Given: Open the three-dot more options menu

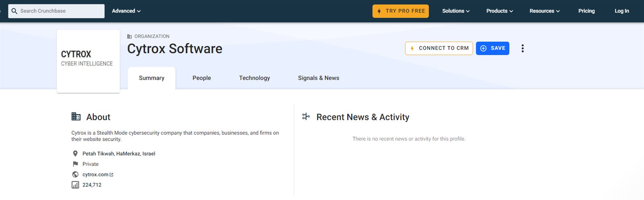Looking at the screenshot, I should click(x=522, y=48).
